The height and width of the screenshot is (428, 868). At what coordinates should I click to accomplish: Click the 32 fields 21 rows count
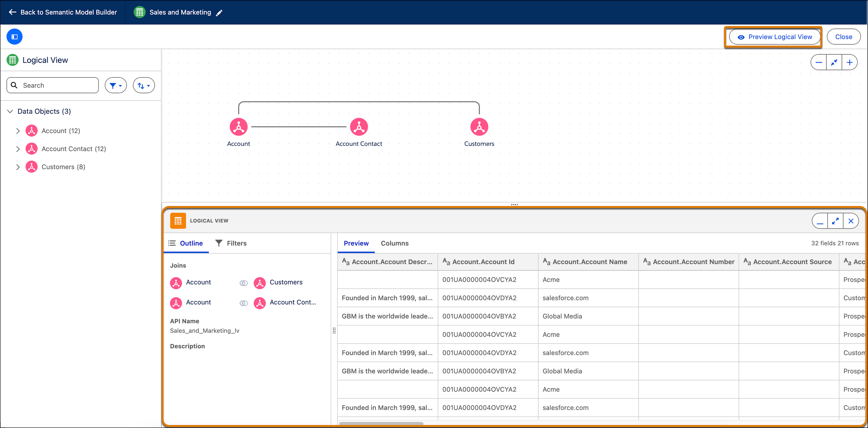[835, 243]
